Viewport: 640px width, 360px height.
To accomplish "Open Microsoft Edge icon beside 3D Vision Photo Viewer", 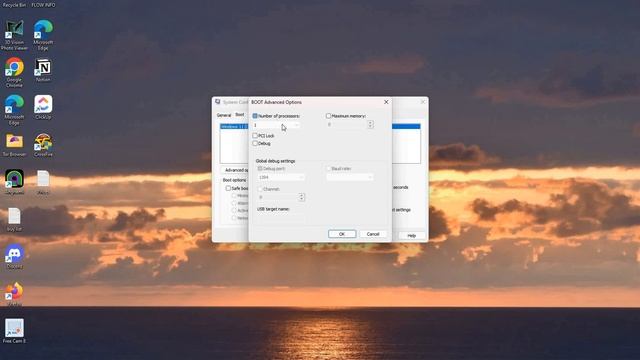I will pyautogui.click(x=43, y=35).
